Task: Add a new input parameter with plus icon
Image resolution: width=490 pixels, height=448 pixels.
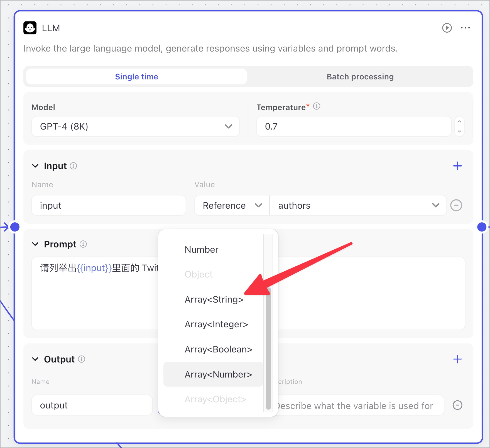Action: [457, 166]
